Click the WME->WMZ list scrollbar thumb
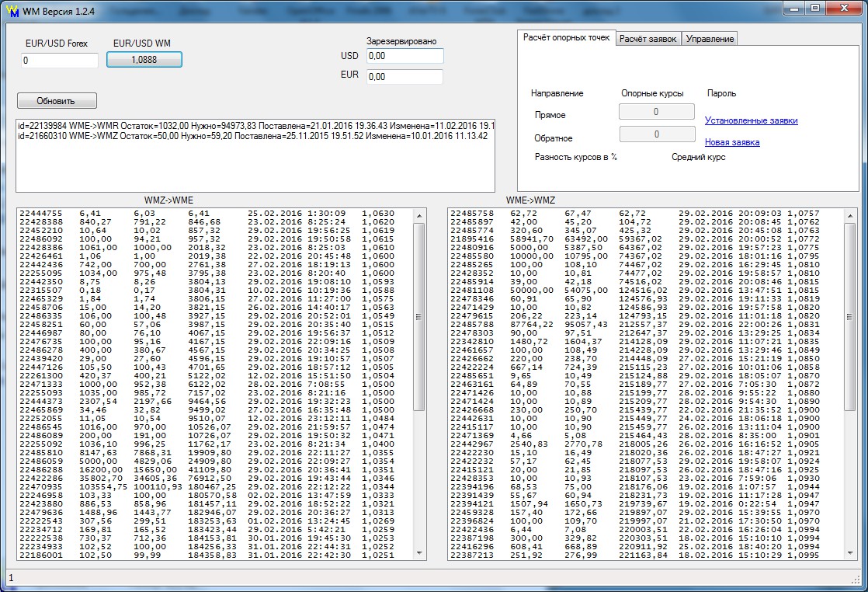Image resolution: width=868 pixels, height=592 pixels. tap(849, 317)
